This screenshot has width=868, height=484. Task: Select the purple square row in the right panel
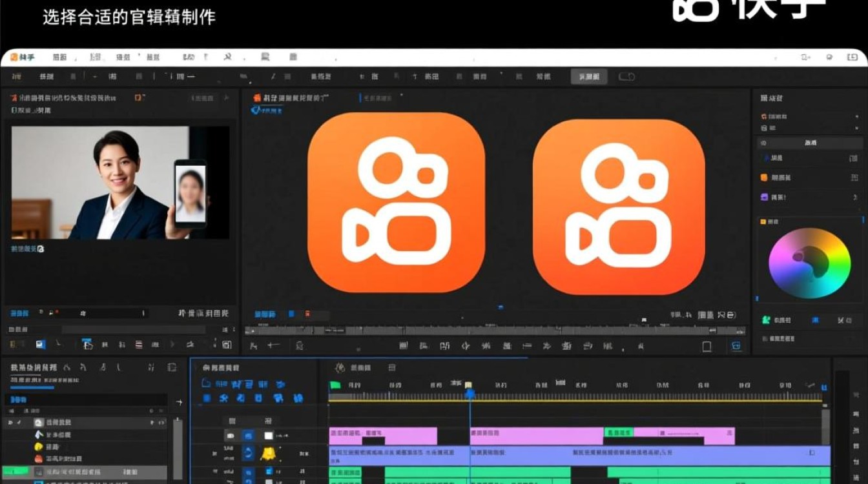[810, 197]
